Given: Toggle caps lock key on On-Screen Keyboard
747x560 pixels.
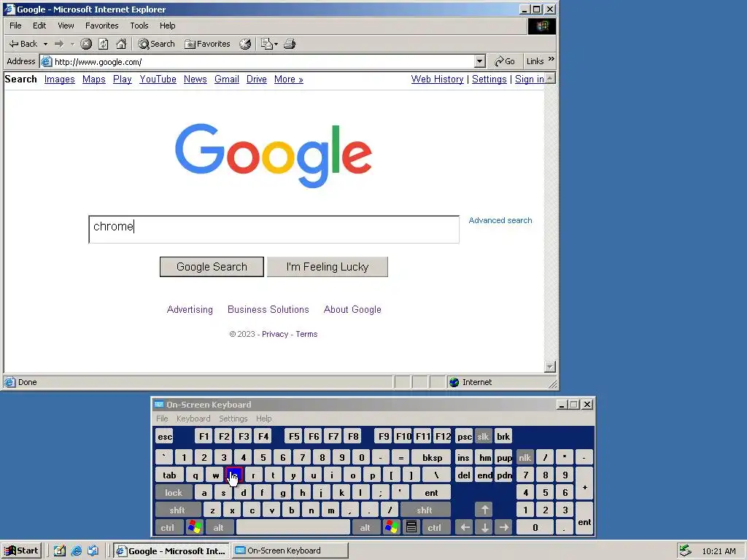Looking at the screenshot, I should point(174,492).
